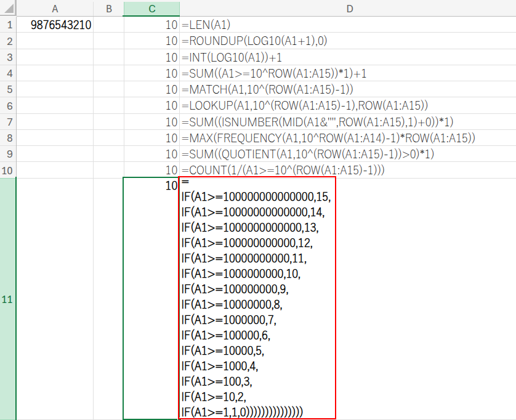Click row 10 header
516x420 pixels.
click(8, 169)
